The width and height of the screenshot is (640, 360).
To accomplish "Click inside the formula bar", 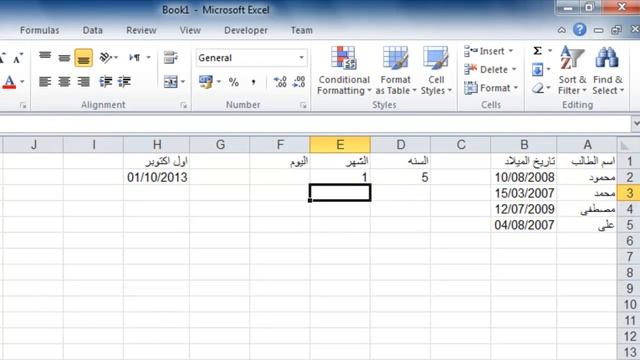I will [315, 124].
